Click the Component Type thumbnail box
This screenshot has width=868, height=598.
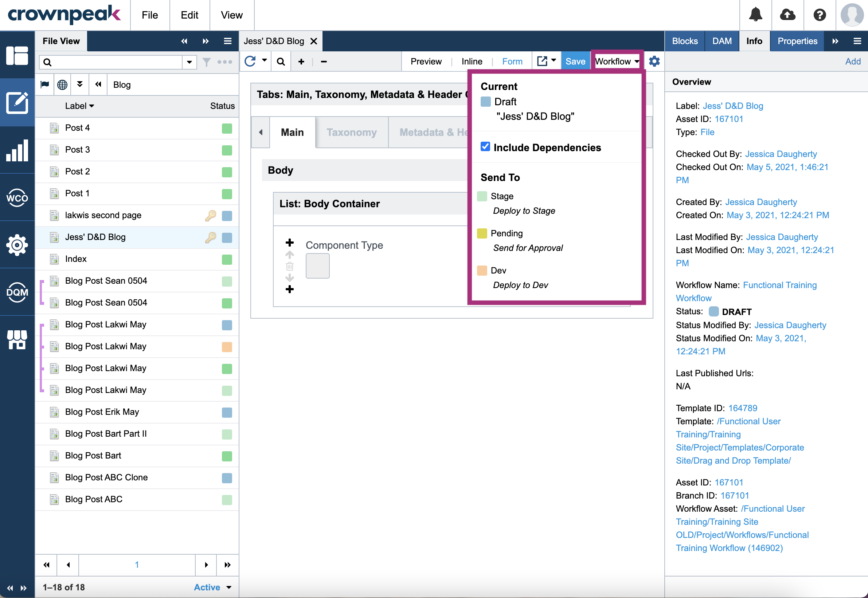click(x=318, y=265)
